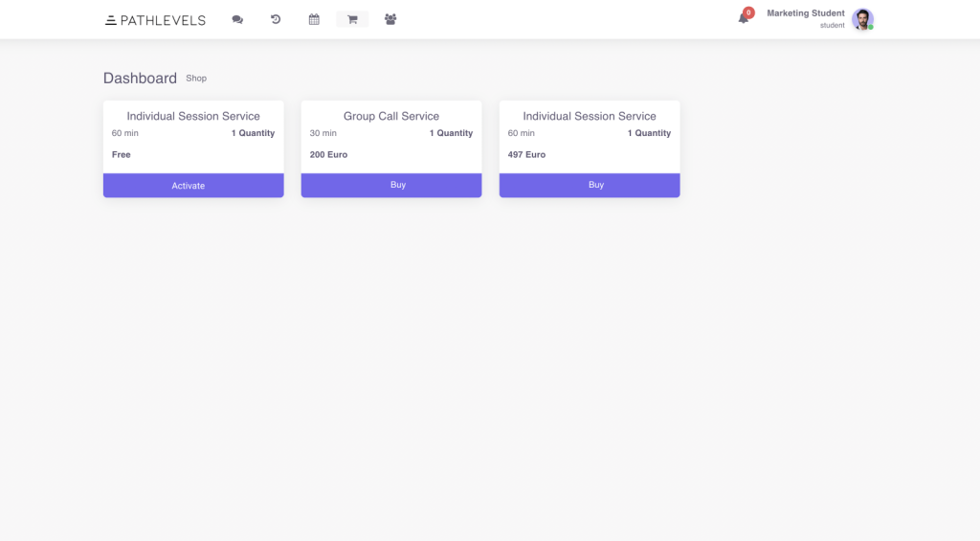The height and width of the screenshot is (541, 980).
Task: Open the calendar icon in navbar
Action: pos(314,19)
